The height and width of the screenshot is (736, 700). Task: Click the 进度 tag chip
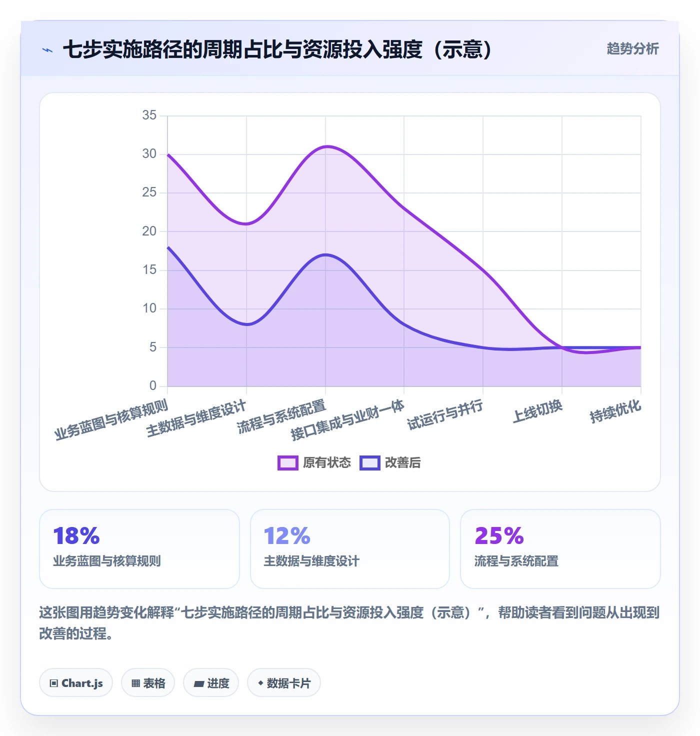coord(211,682)
